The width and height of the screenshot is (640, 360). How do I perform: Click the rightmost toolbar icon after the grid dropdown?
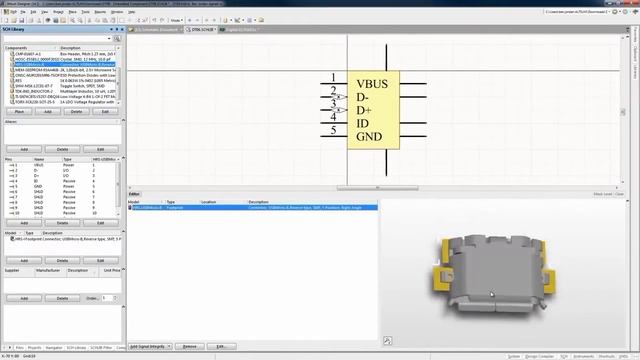(261, 20)
